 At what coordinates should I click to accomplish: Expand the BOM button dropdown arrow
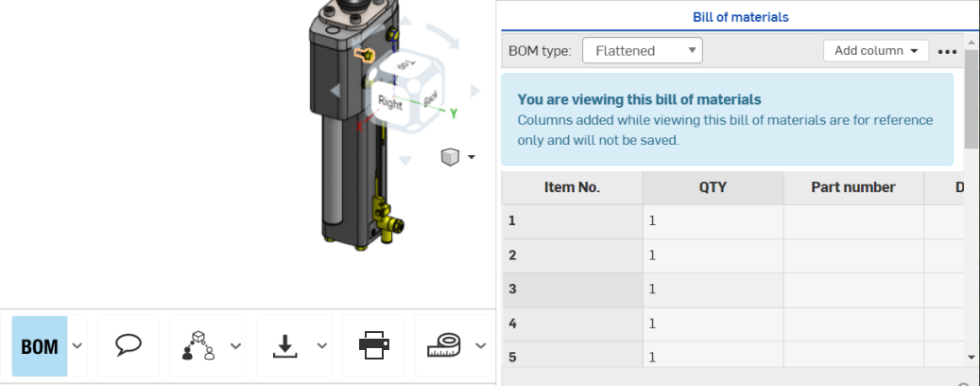77,346
